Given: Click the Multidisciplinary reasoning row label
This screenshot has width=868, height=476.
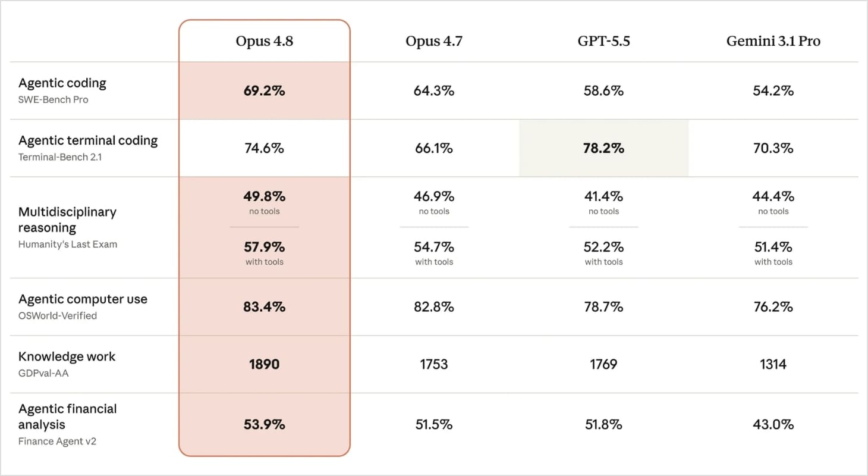Looking at the screenshot, I should (x=67, y=220).
